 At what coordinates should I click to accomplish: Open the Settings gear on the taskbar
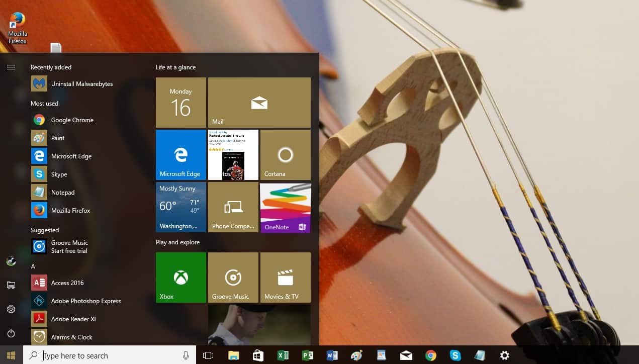[x=504, y=355]
